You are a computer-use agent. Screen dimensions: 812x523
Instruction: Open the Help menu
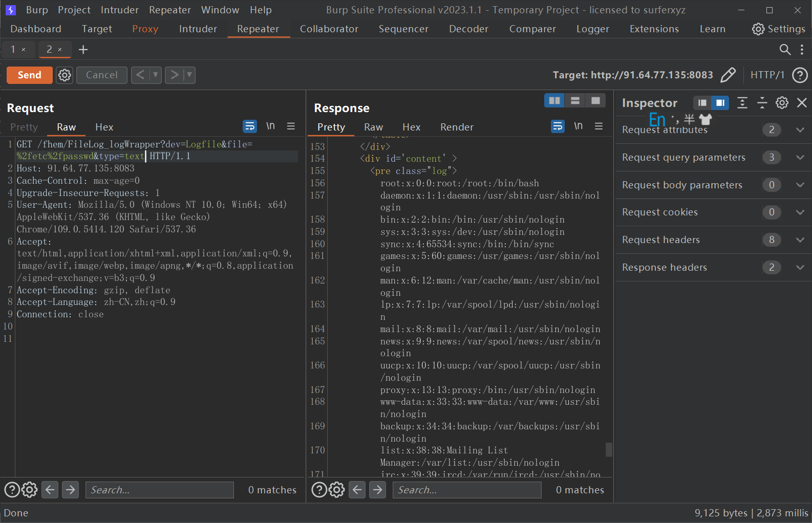(261, 10)
